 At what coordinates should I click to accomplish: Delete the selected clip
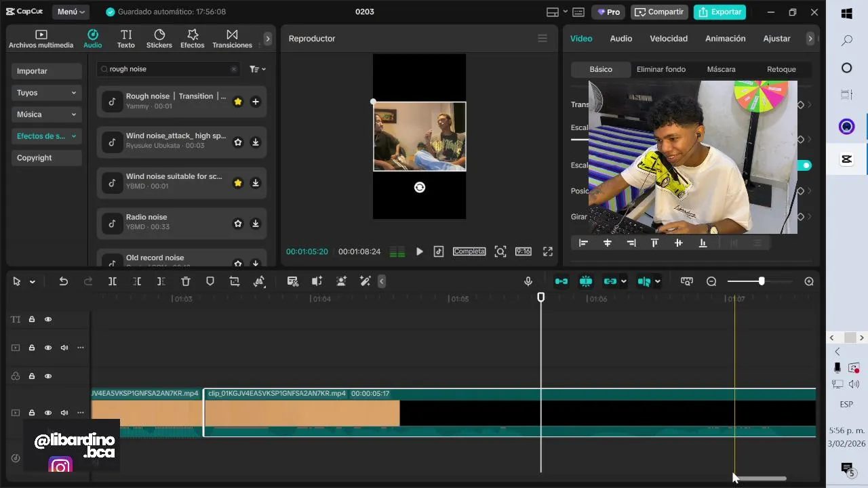186,281
